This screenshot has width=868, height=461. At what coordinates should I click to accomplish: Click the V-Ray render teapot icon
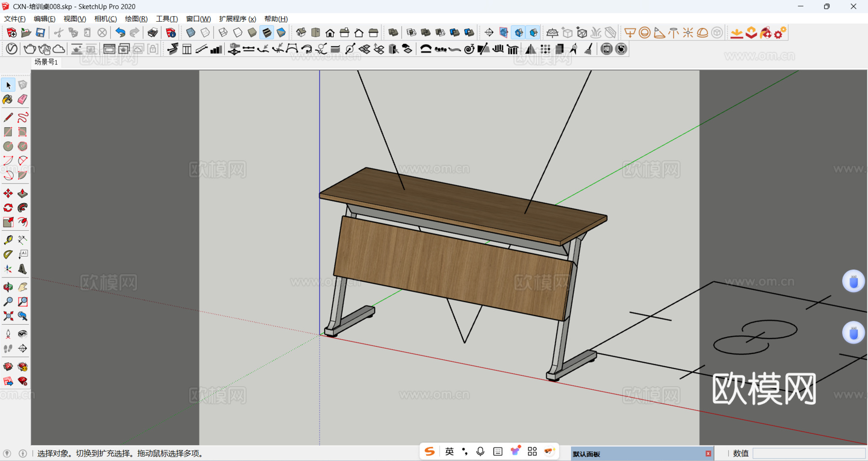(29, 49)
